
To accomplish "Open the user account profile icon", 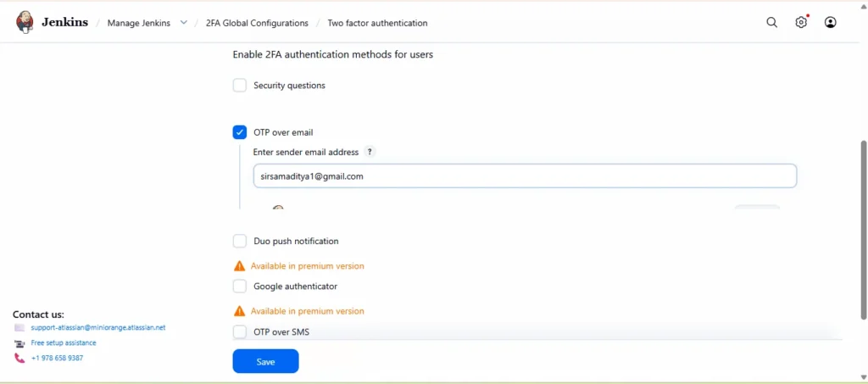I will click(831, 23).
